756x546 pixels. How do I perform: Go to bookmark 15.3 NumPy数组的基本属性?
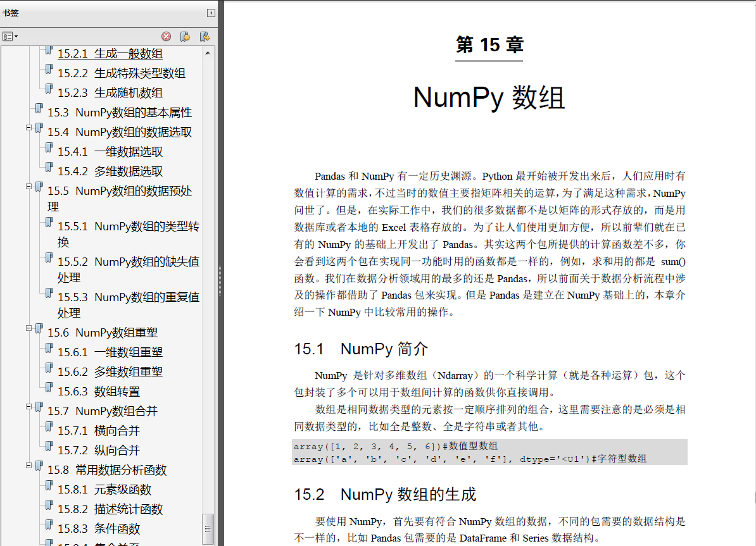(120, 113)
